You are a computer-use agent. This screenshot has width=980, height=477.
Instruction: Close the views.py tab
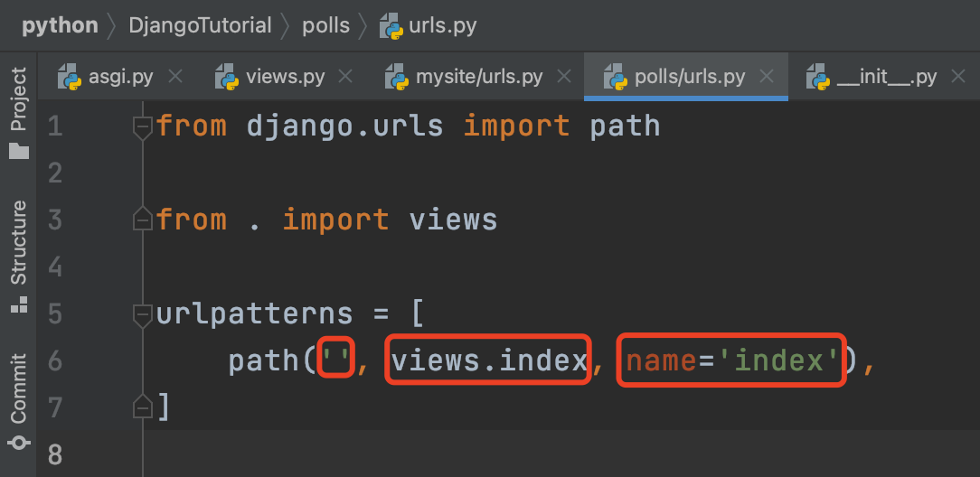(345, 77)
